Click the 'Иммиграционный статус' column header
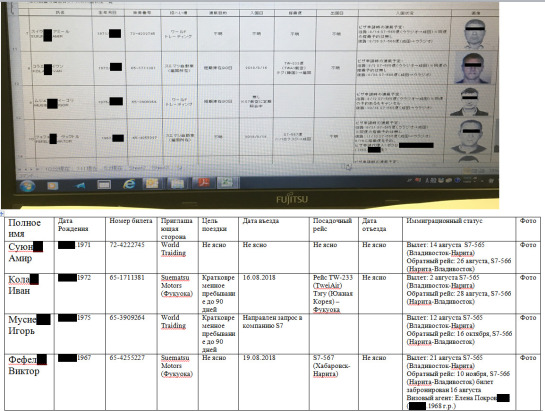This screenshot has width=545, height=411. coord(444,221)
